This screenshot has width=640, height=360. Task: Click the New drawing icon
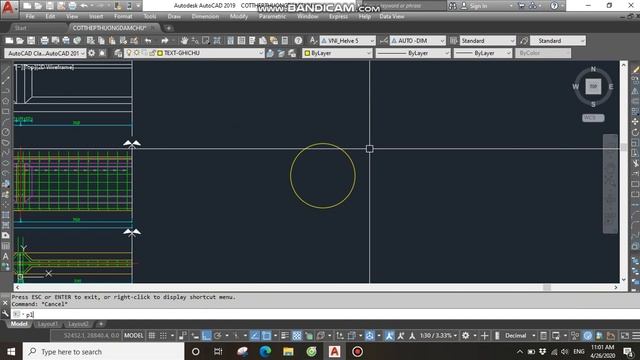(x=9, y=40)
